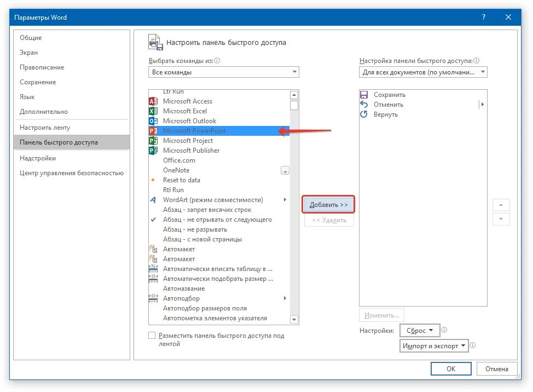Click the icon beside 'Автоматически подобрать размер'
This screenshot has width=533, height=392.
click(x=153, y=279)
